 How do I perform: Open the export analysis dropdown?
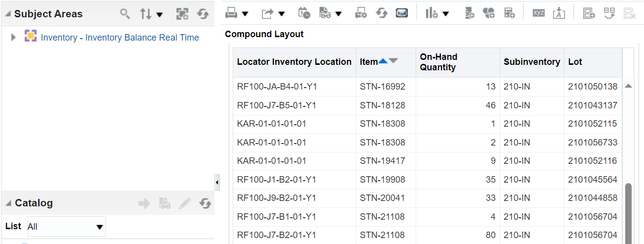pos(273,13)
